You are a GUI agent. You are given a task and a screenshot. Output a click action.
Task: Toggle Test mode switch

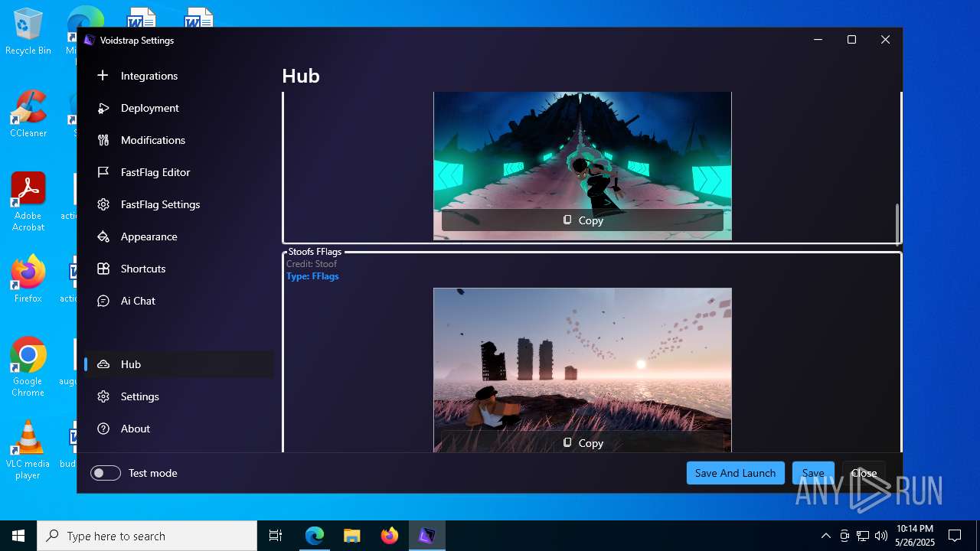[106, 473]
